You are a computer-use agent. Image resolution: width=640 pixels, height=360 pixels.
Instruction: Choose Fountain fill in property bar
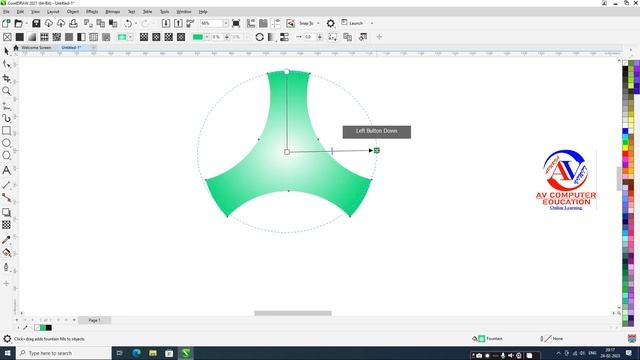pyautogui.click(x=32, y=37)
